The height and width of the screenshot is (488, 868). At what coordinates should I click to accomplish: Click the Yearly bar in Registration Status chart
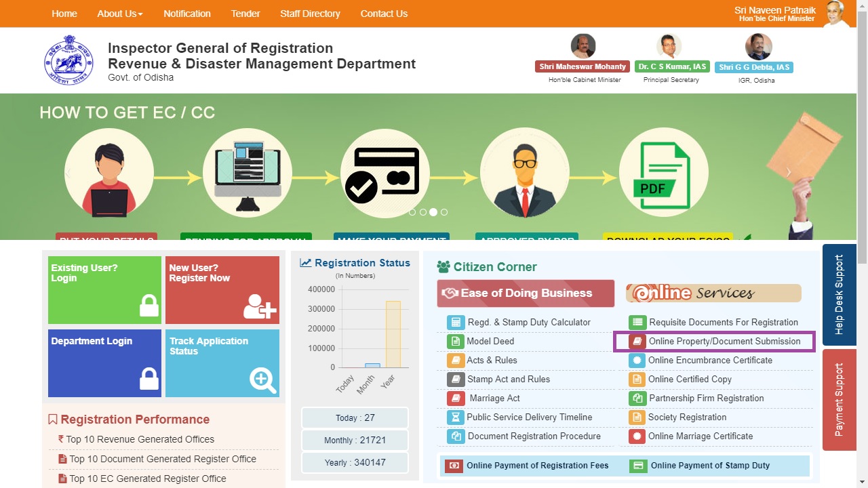pyautogui.click(x=393, y=333)
